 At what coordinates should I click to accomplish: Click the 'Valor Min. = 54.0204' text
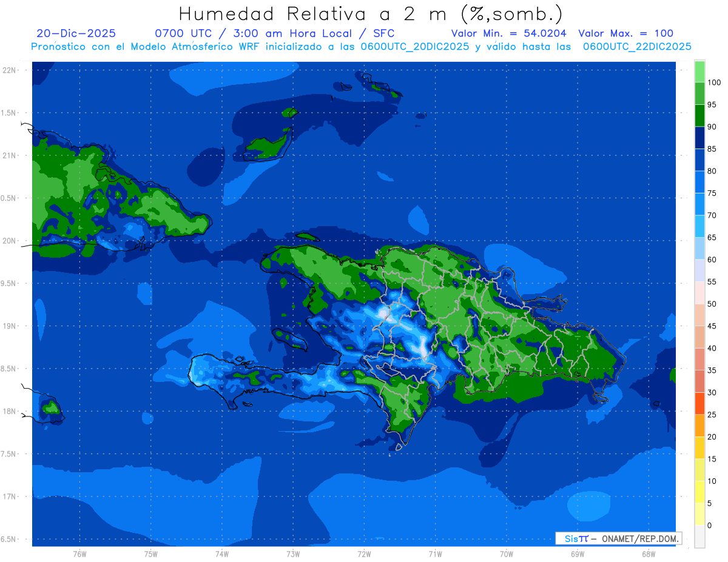pos(508,33)
